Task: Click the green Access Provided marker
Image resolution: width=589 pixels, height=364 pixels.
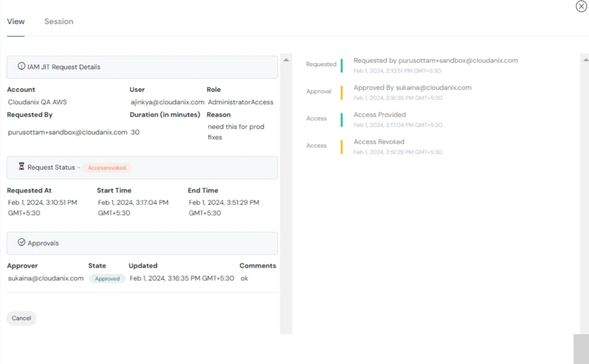Action: (341, 119)
